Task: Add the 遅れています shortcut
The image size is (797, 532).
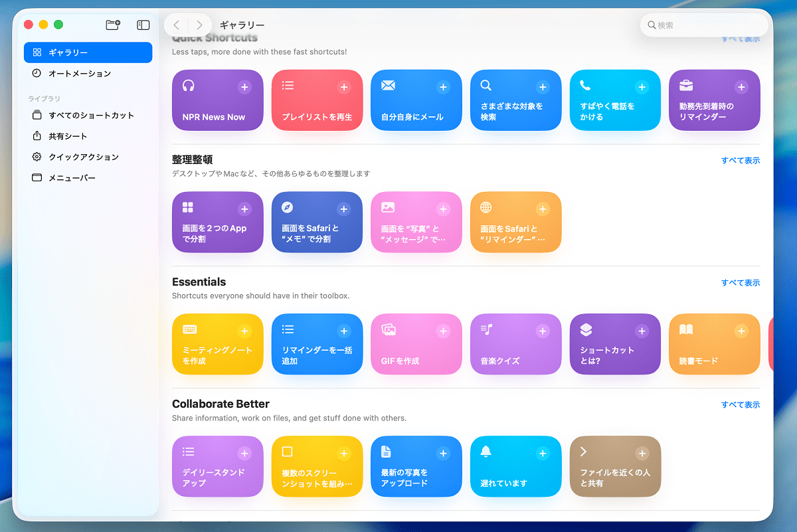Action: click(543, 454)
